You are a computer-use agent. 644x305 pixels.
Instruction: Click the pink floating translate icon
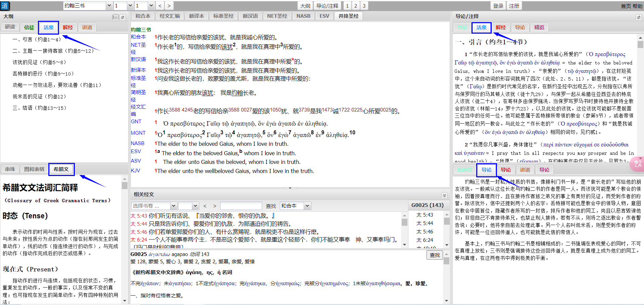pos(637,164)
